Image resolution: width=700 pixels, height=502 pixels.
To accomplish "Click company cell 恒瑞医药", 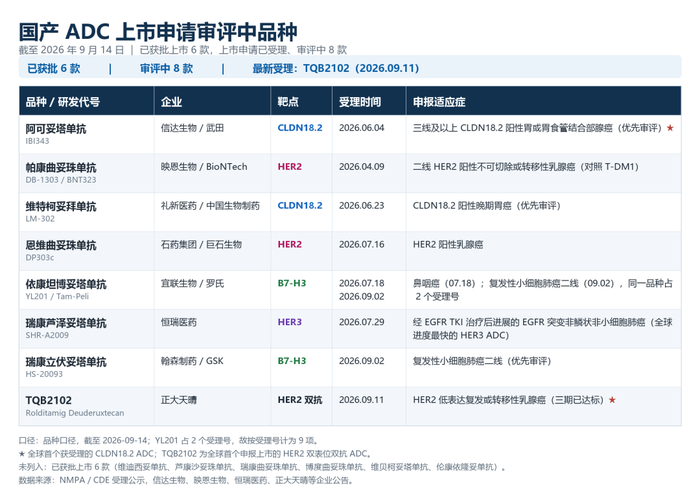I will coord(179,322).
